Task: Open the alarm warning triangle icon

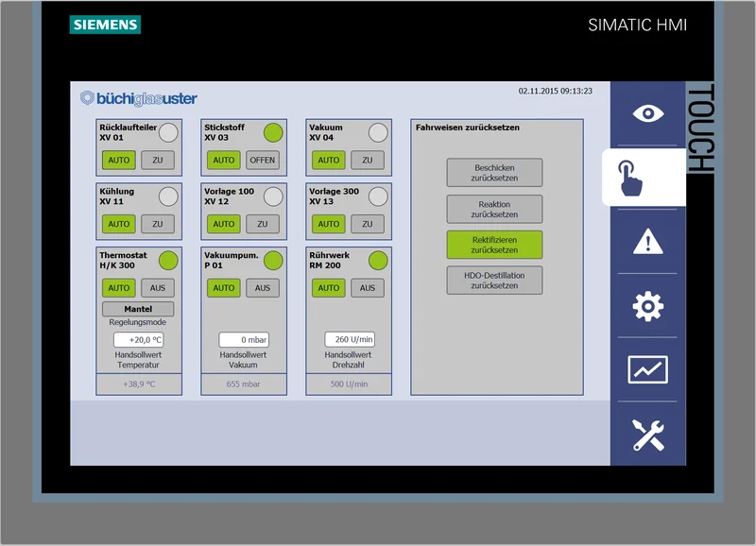Action: (x=647, y=242)
